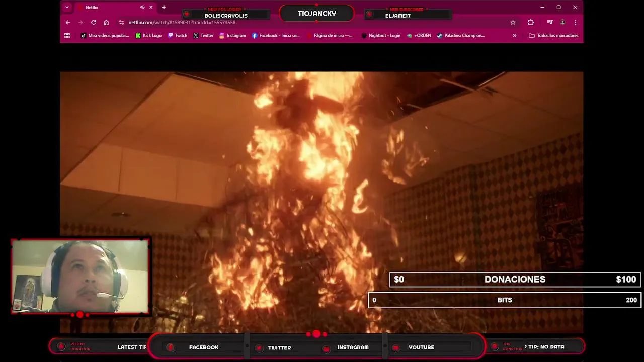
Task: Click the INSTAGRAM overlay label at bottom
Action: click(353, 347)
